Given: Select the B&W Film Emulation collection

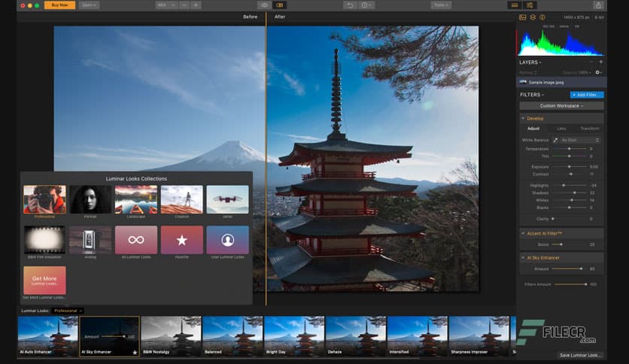Looking at the screenshot, I should tap(44, 240).
